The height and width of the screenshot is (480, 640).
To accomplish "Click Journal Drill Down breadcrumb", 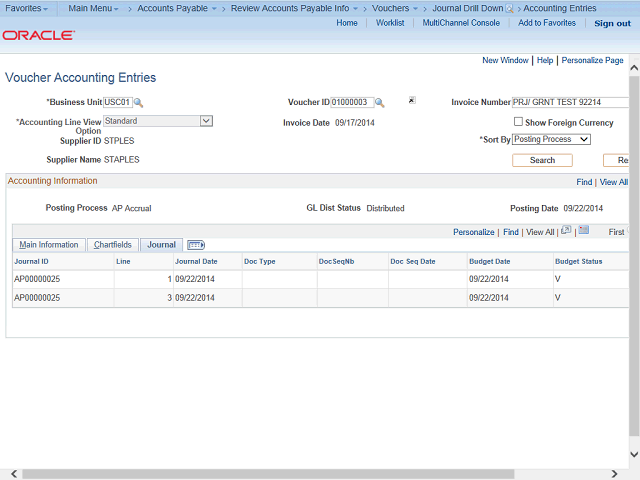I will (x=468, y=8).
